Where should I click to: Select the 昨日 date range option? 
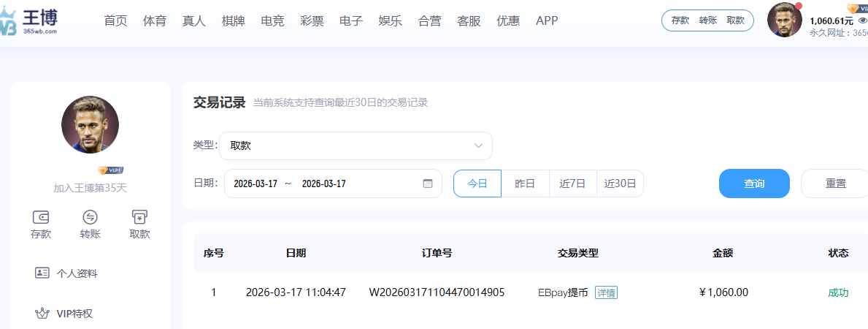click(525, 184)
